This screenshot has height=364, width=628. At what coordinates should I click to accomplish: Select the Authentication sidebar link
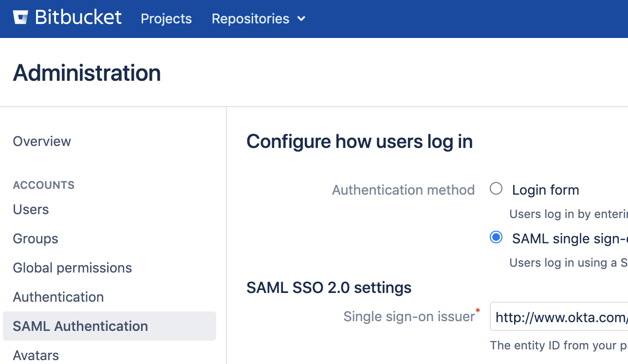tap(58, 297)
